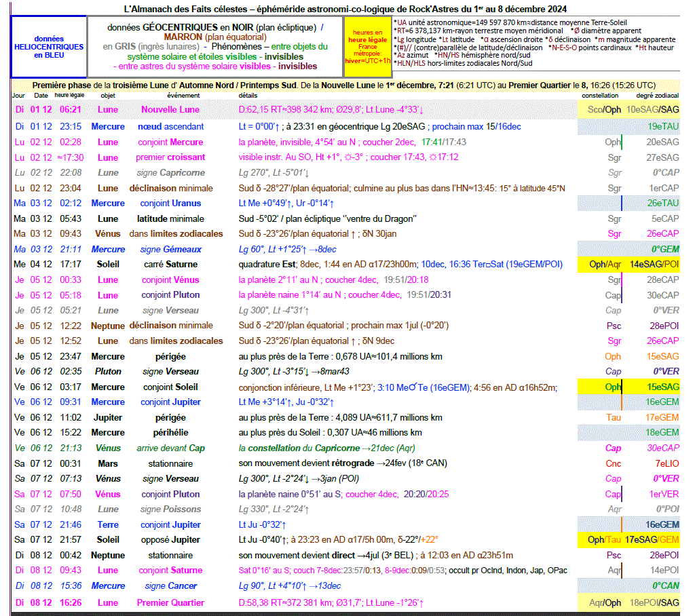Click the "Nouvelle Lune" event cell
Image resolution: width=695 pixels, height=616 pixels.
pos(170,109)
